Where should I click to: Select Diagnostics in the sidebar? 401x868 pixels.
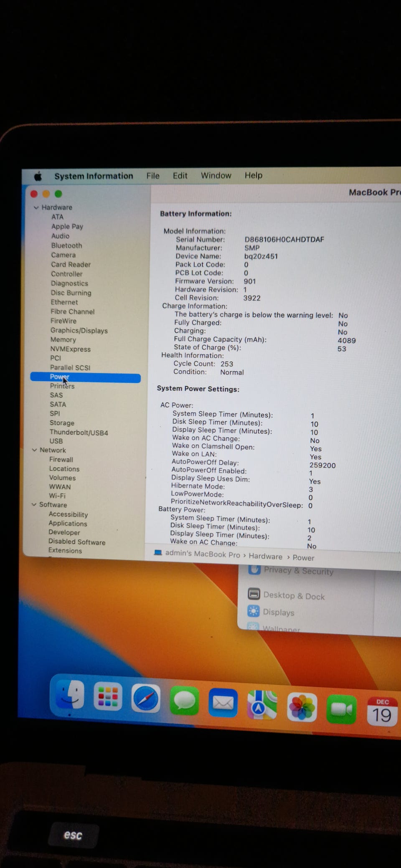tap(70, 283)
